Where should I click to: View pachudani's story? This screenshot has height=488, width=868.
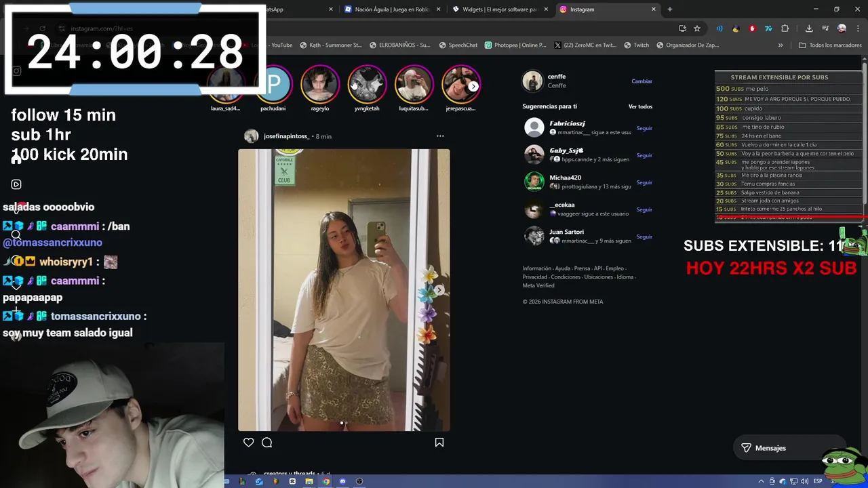[273, 84]
